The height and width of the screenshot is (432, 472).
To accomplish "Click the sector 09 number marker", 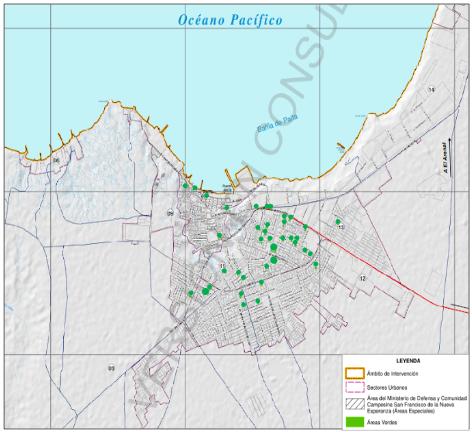I will coord(170,213).
